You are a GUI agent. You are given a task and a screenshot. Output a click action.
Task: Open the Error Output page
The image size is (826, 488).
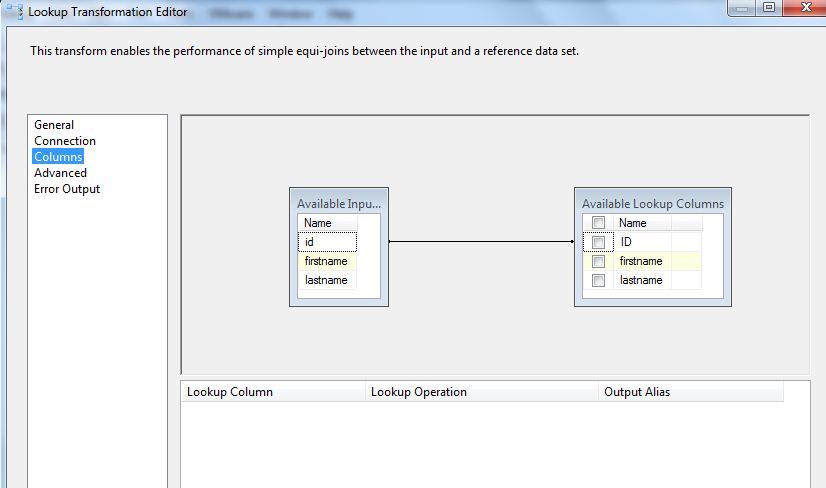click(67, 189)
